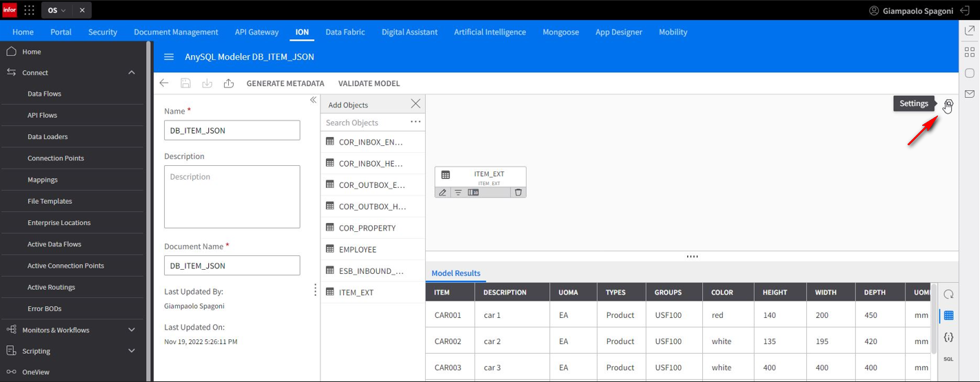Click the GENERATE METADATA button
Screen dimensions: 980x382
coord(285,83)
